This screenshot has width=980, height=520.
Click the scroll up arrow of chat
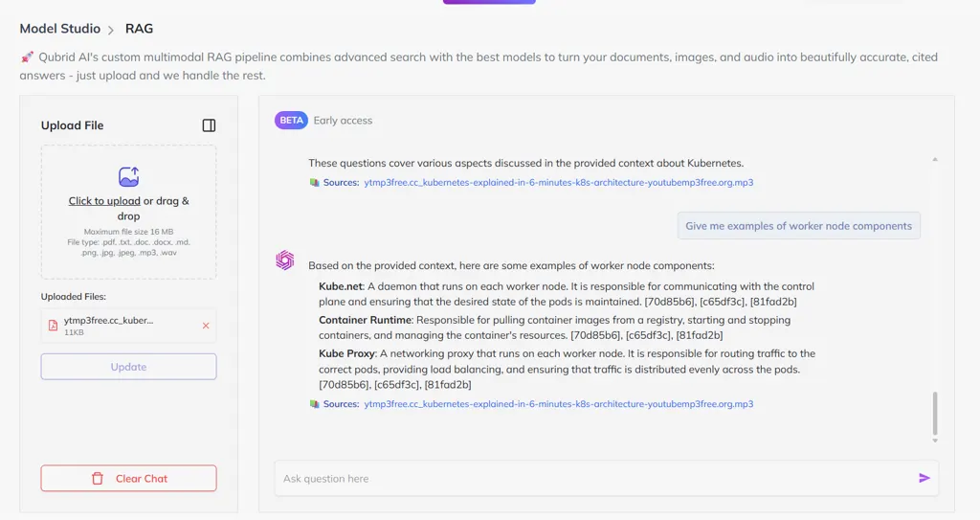click(x=935, y=160)
